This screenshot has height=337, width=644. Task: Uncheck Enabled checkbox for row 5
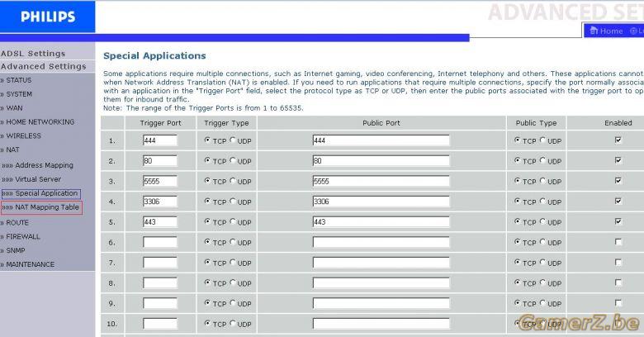tap(618, 221)
